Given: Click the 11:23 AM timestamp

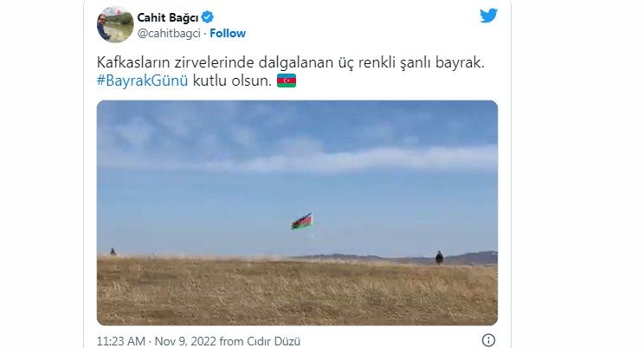Looking at the screenshot, I should [x=121, y=341].
